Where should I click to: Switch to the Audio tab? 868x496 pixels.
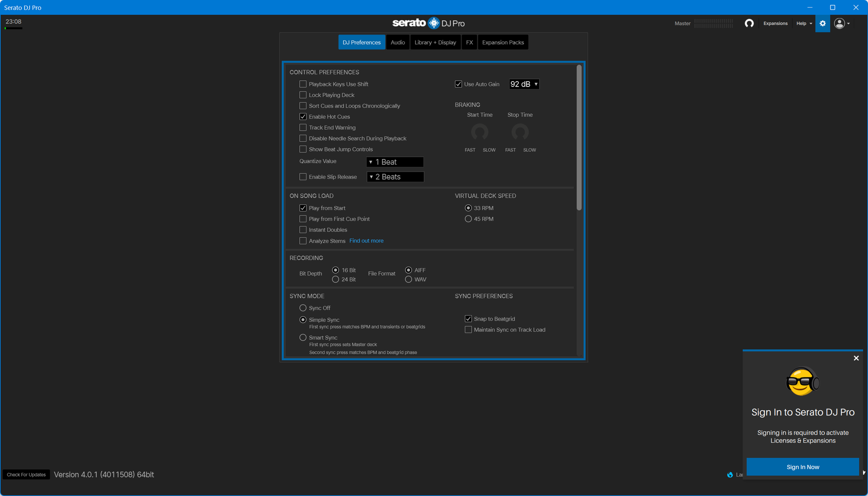pyautogui.click(x=398, y=42)
